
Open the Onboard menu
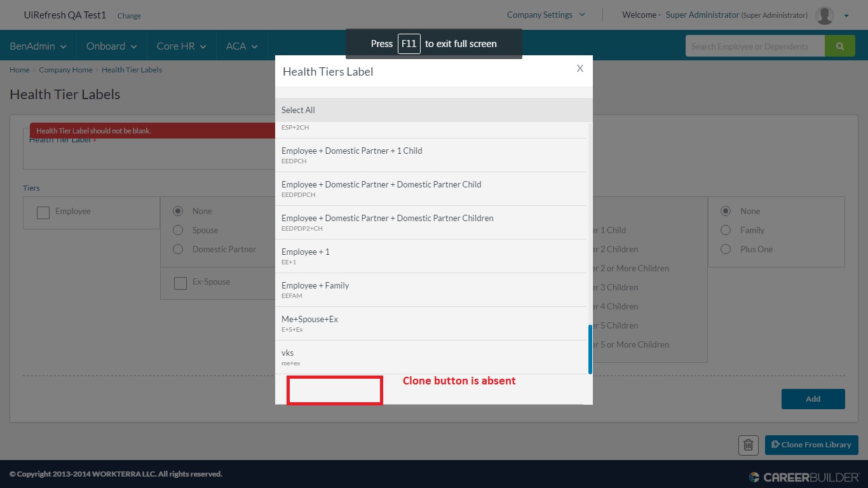(112, 46)
